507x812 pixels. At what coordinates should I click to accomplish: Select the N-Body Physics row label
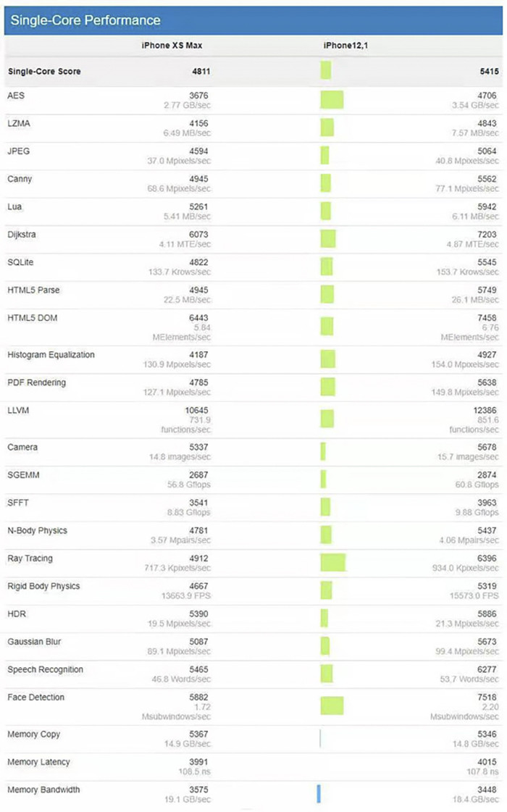(37, 531)
